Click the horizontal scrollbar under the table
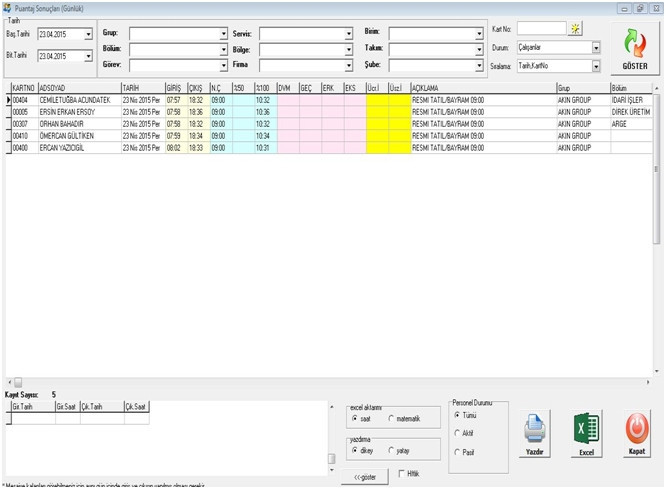Screen dimensions: 666x489 point(330,383)
